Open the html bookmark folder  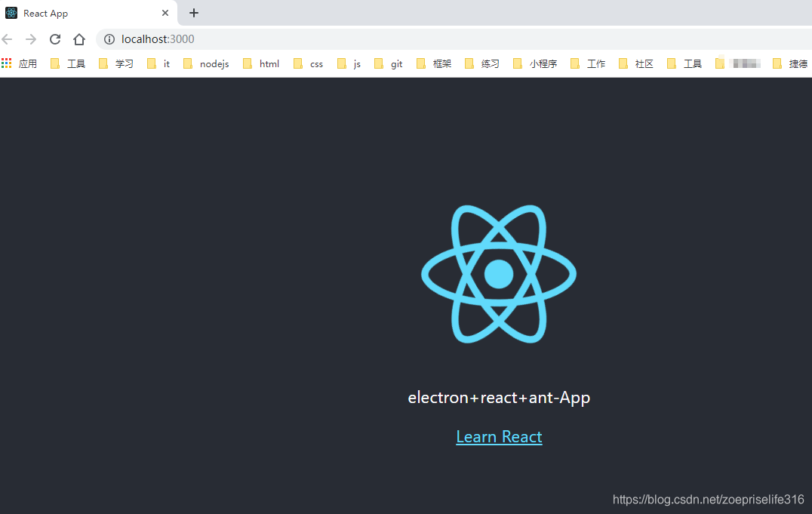click(261, 63)
